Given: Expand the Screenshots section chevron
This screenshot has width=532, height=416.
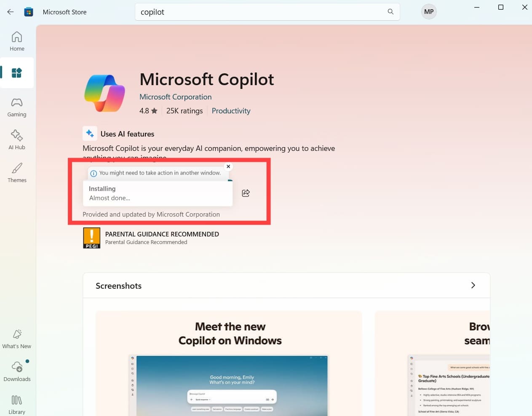Looking at the screenshot, I should pyautogui.click(x=473, y=285).
